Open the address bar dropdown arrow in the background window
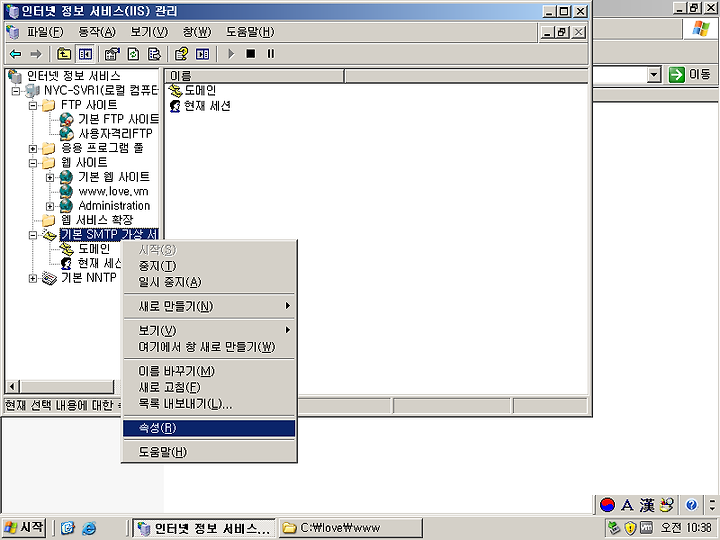The height and width of the screenshot is (540, 720). coord(654,74)
